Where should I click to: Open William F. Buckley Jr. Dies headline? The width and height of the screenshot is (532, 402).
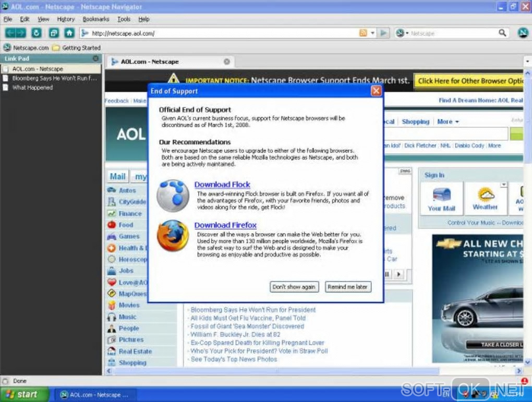235,334
